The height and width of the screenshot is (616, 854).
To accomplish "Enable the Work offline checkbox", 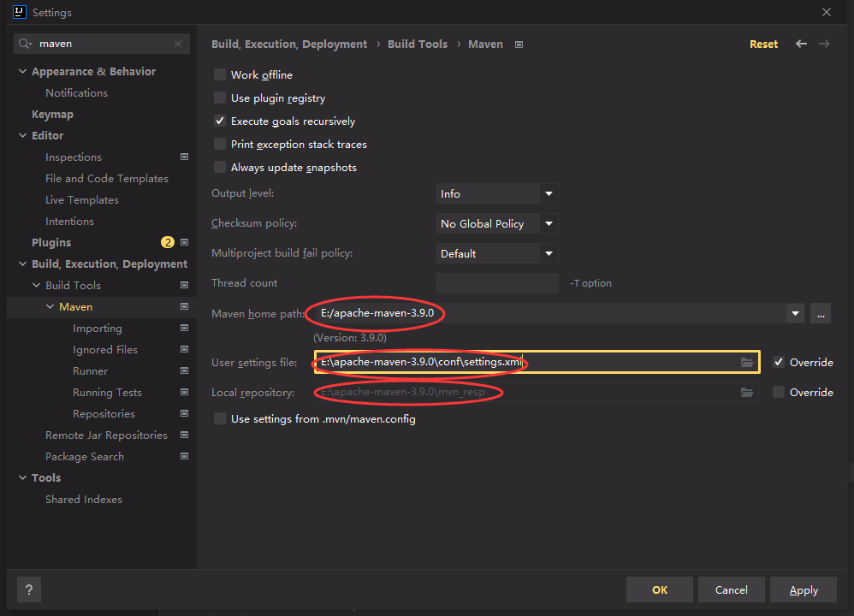I will 220,75.
